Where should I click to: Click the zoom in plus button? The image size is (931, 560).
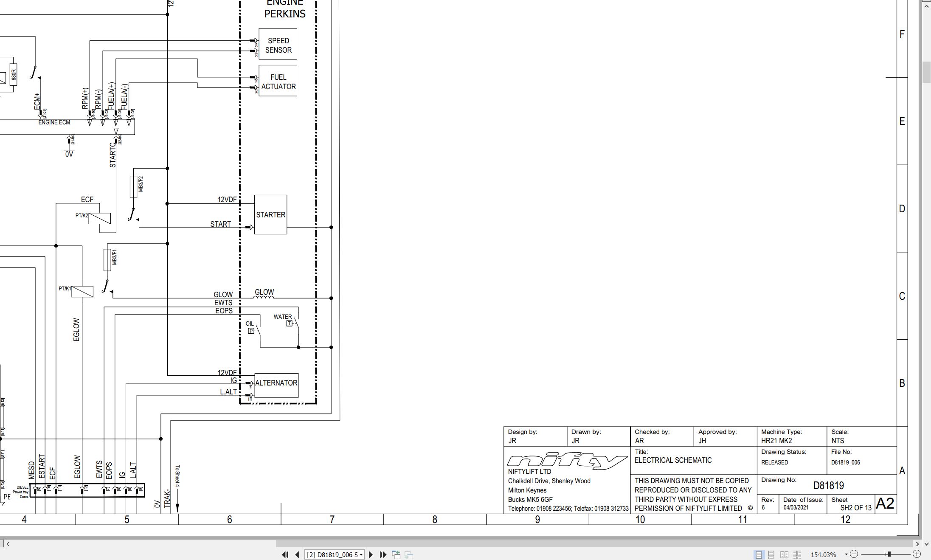point(917,554)
